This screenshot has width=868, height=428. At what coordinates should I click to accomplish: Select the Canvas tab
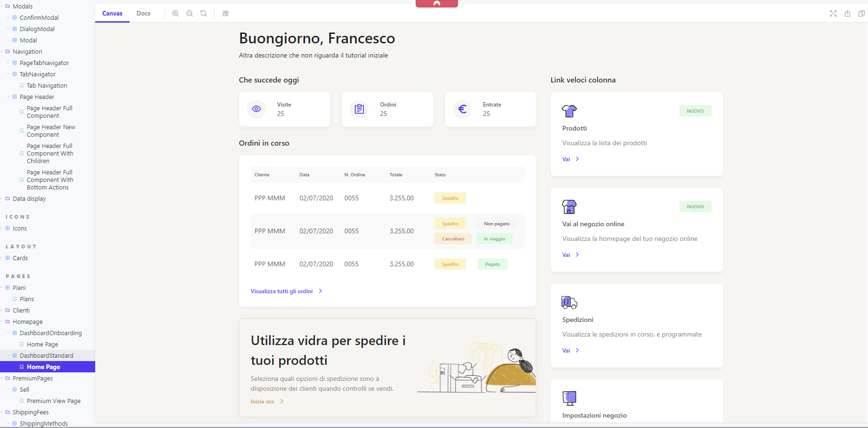[112, 14]
